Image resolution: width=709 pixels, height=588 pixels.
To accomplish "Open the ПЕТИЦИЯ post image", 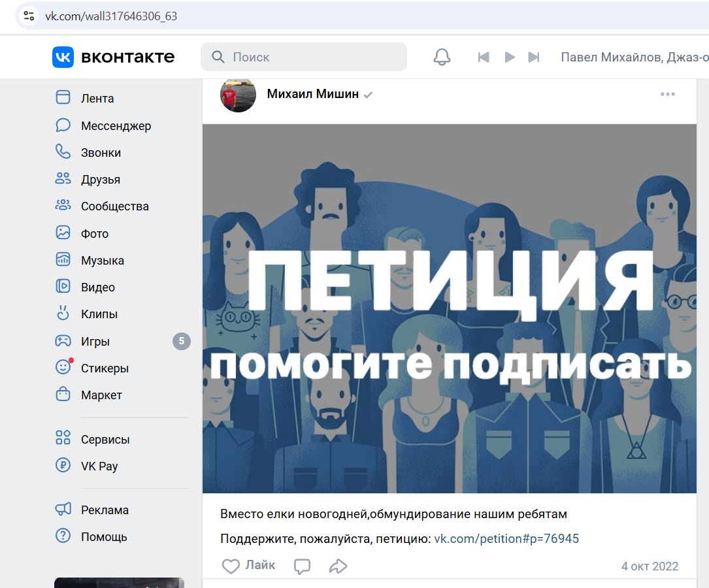I will pos(450,308).
